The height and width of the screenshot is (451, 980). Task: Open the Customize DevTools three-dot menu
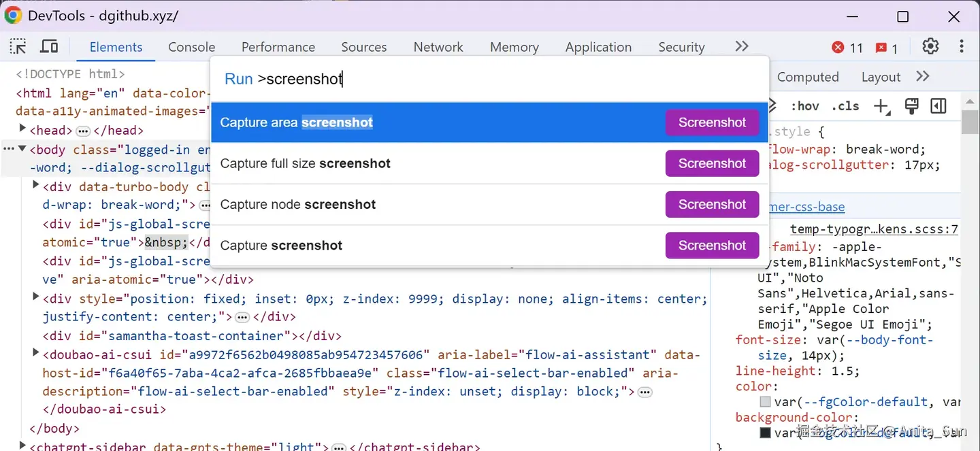962,46
